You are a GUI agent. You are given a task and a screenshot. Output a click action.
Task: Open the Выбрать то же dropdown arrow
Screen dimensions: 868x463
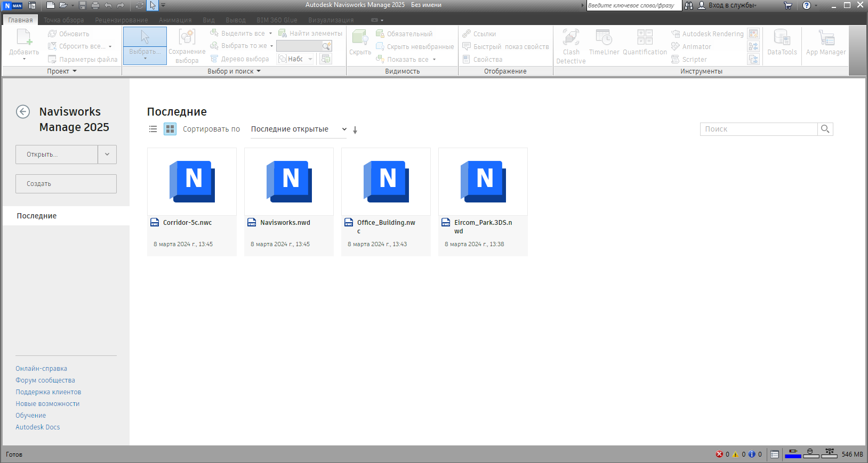pyautogui.click(x=272, y=46)
